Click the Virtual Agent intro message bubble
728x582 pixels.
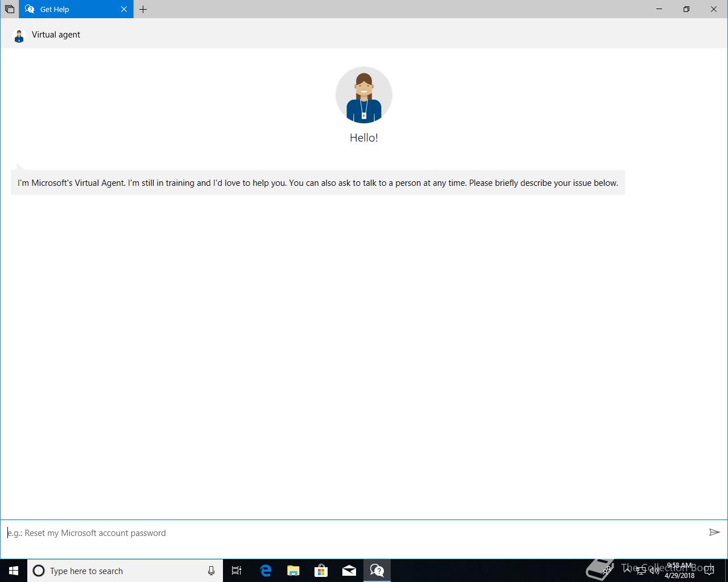point(317,182)
